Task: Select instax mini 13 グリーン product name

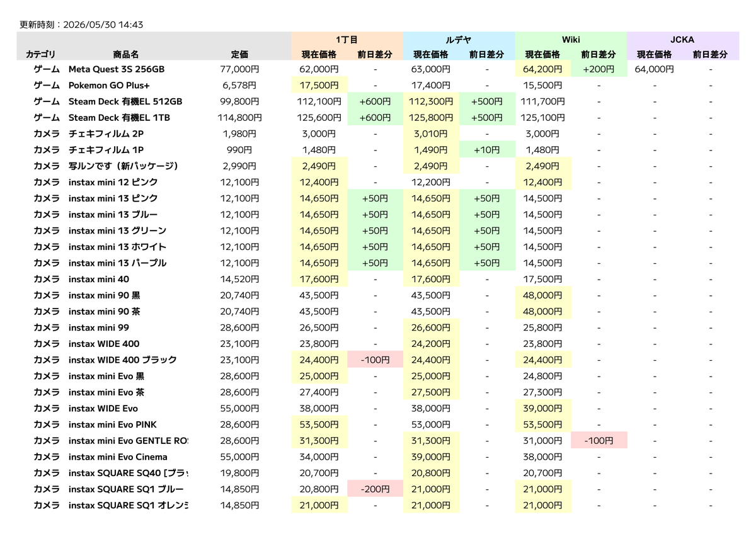Action: pos(118,230)
